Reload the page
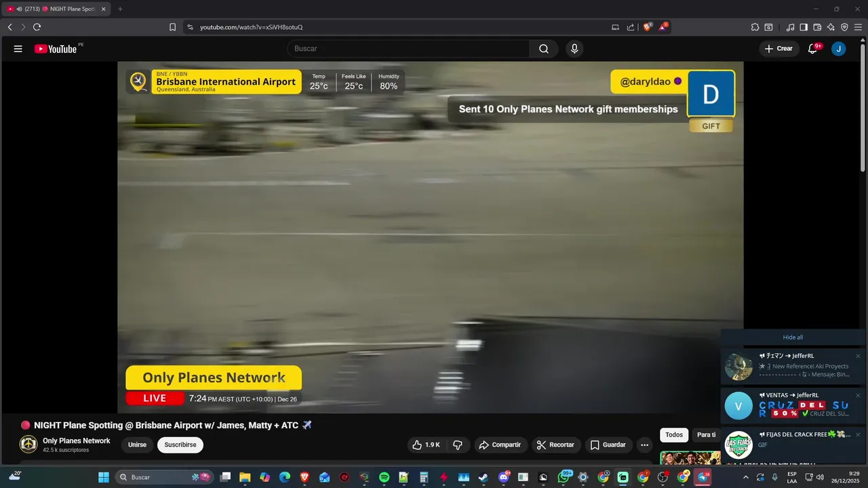The width and height of the screenshot is (868, 488). point(37,27)
